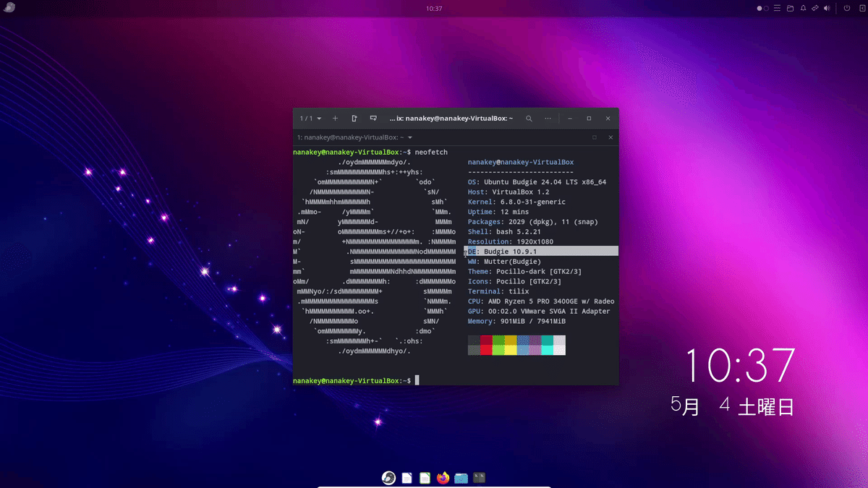Click the bright green neofetch color block
Viewport: 868px width, 488px height.
coord(498,350)
